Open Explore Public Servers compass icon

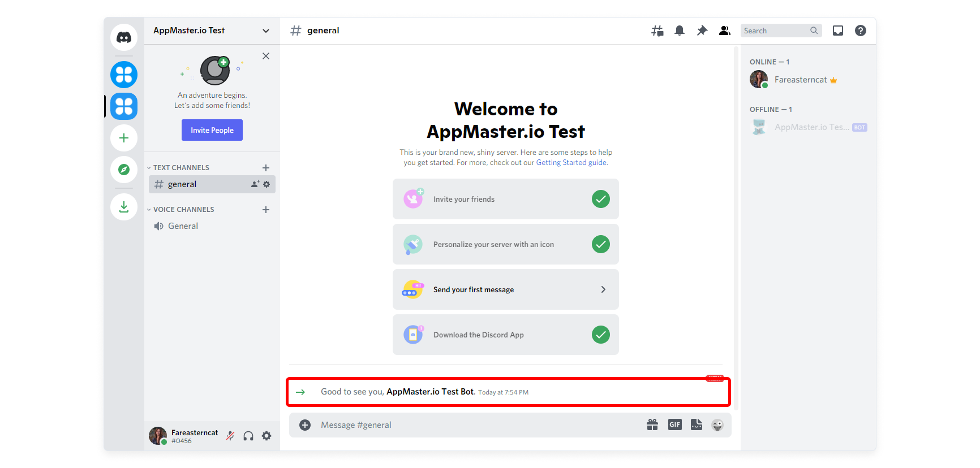tap(124, 170)
